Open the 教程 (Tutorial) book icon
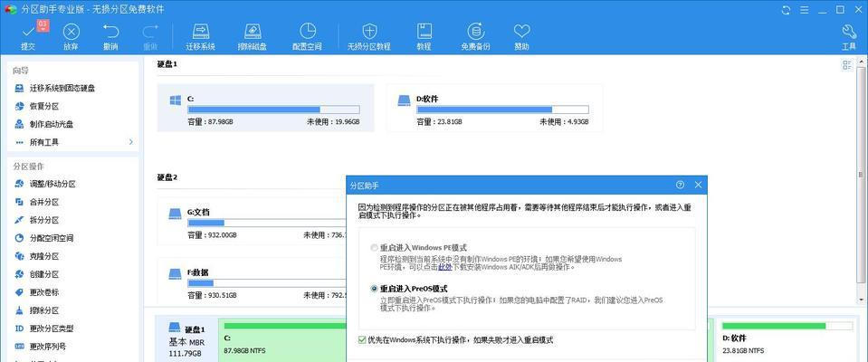This screenshot has width=868, height=362. click(x=424, y=31)
